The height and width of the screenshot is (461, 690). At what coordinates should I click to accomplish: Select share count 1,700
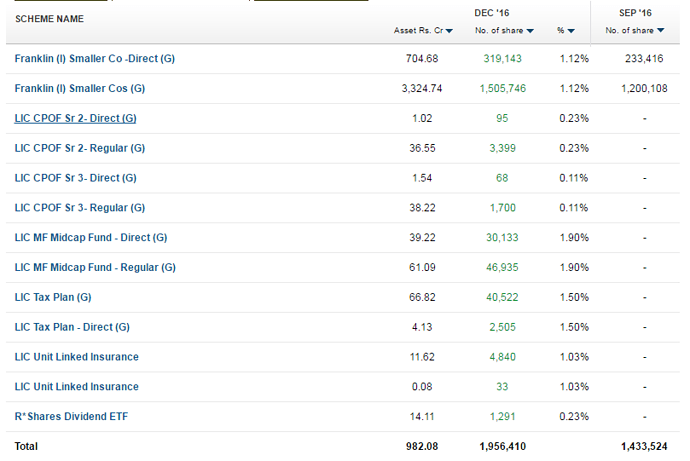point(502,208)
